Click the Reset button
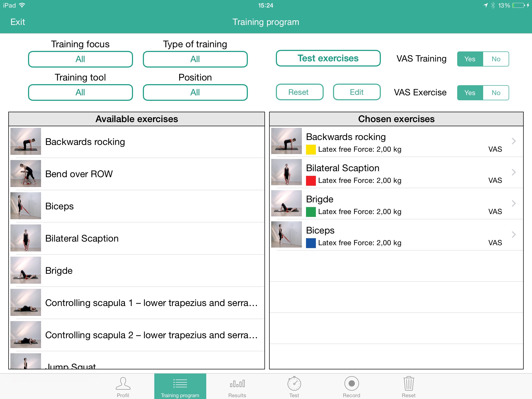 [299, 92]
